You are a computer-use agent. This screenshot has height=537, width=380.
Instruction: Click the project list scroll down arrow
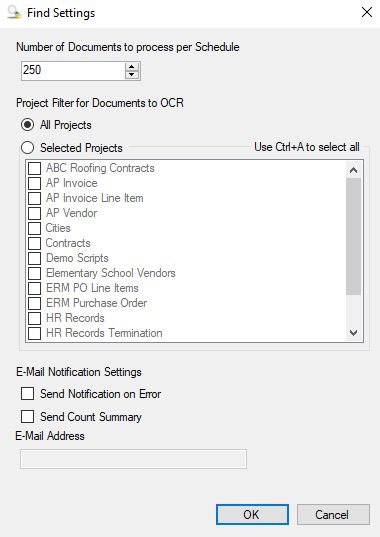click(x=354, y=333)
